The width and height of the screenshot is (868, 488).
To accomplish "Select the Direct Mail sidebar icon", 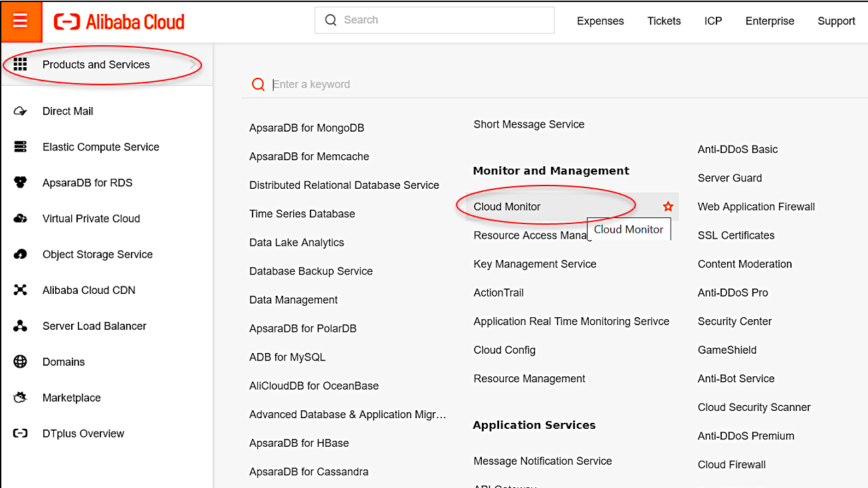I will pyautogui.click(x=21, y=110).
